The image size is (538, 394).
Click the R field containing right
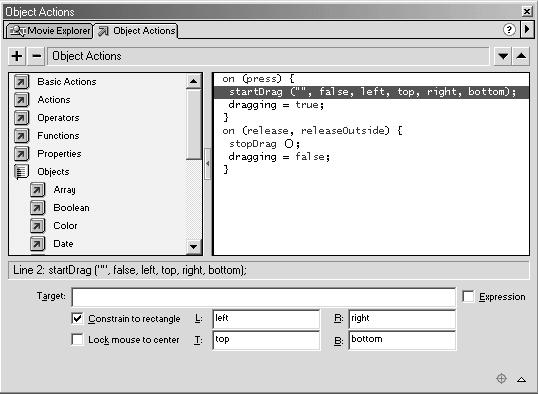[402, 319]
